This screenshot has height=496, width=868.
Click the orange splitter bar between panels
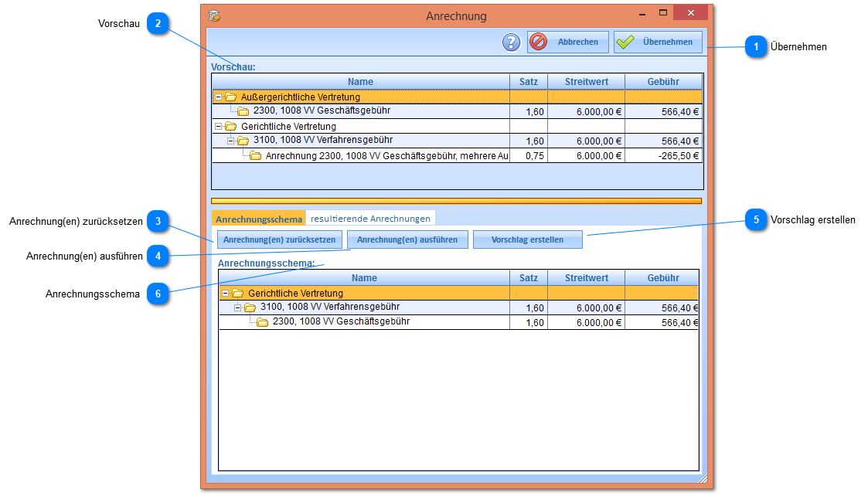(456, 201)
